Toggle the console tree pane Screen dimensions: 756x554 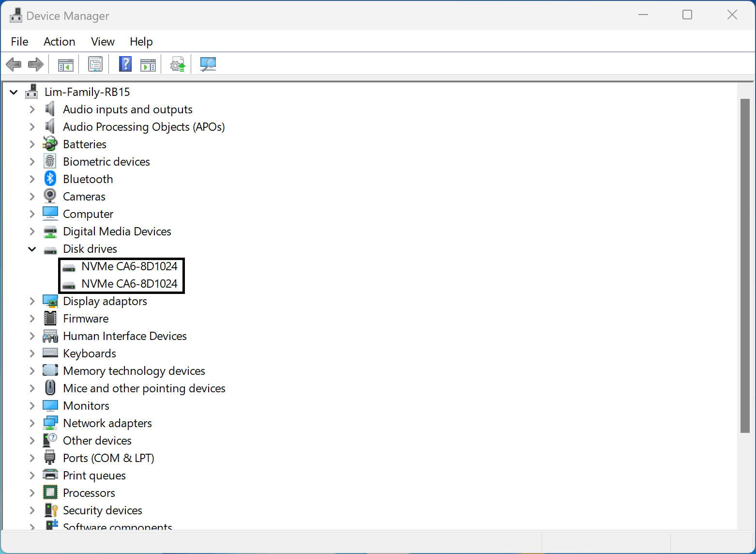(64, 64)
